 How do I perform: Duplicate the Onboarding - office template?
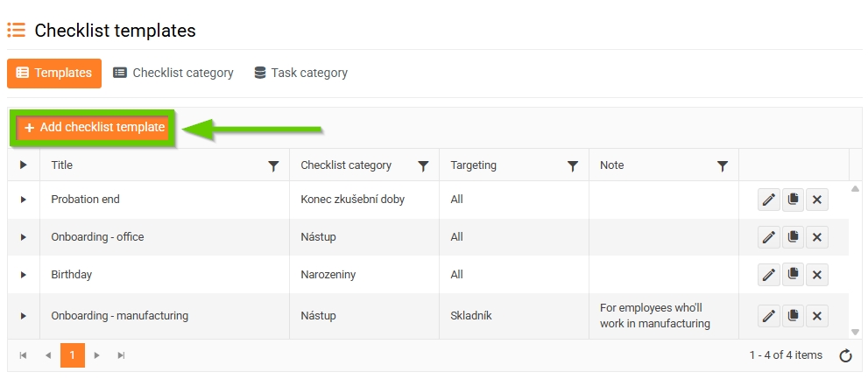tap(793, 237)
